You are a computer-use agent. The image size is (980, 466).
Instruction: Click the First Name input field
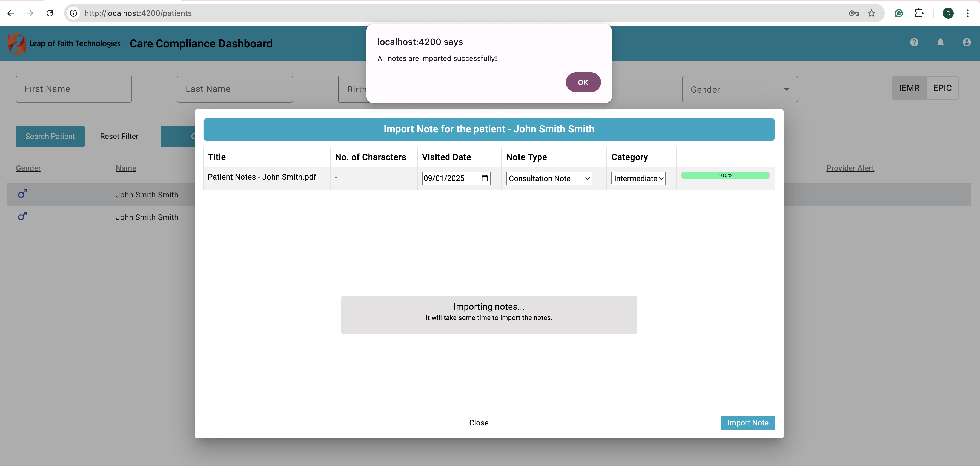pyautogui.click(x=74, y=89)
